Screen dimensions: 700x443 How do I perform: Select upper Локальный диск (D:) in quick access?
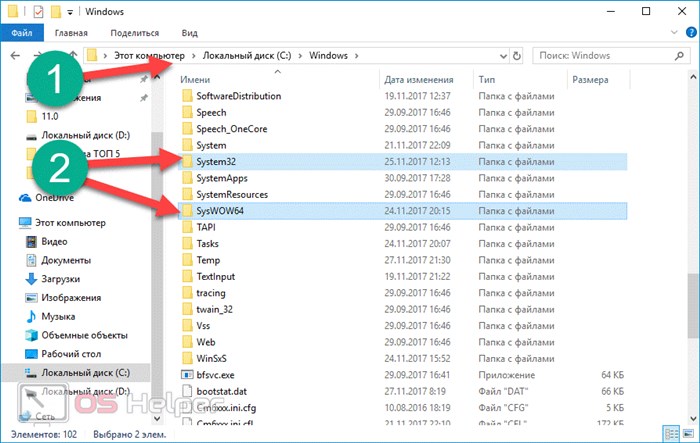pos(85,135)
